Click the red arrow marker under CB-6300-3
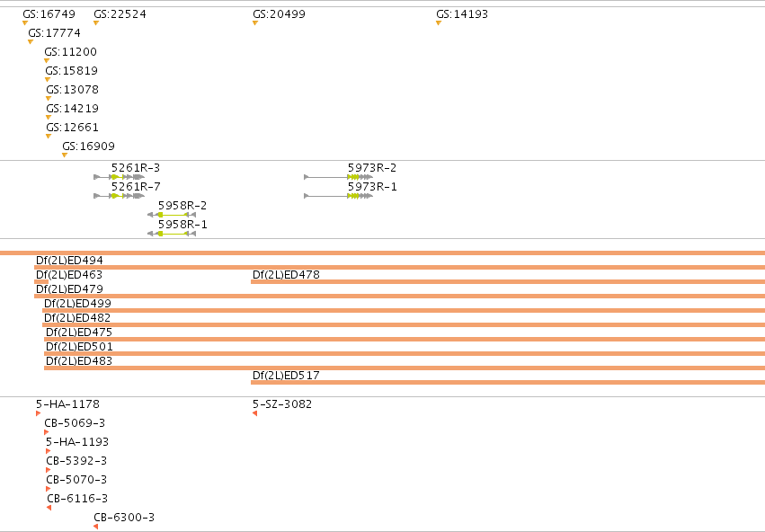The image size is (765, 532). (x=95, y=527)
